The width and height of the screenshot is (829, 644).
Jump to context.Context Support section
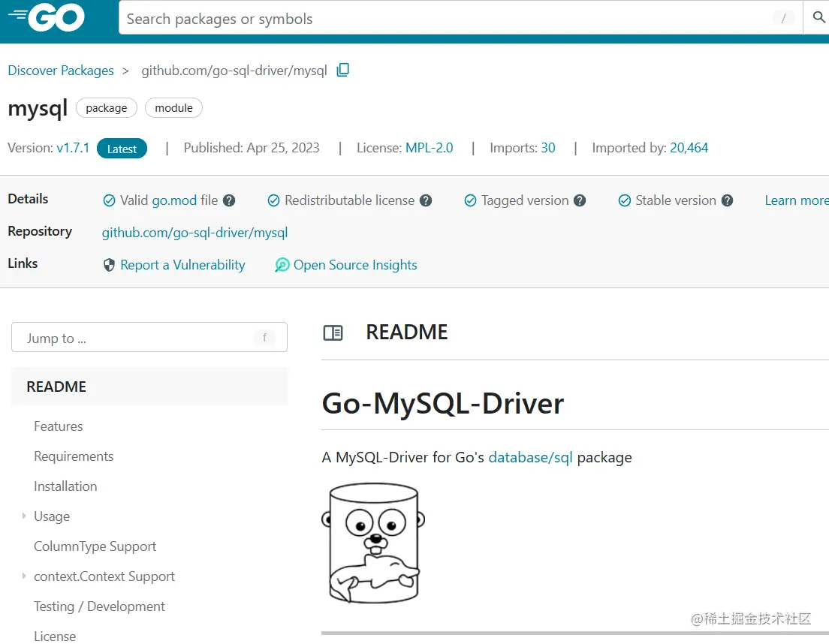[104, 576]
